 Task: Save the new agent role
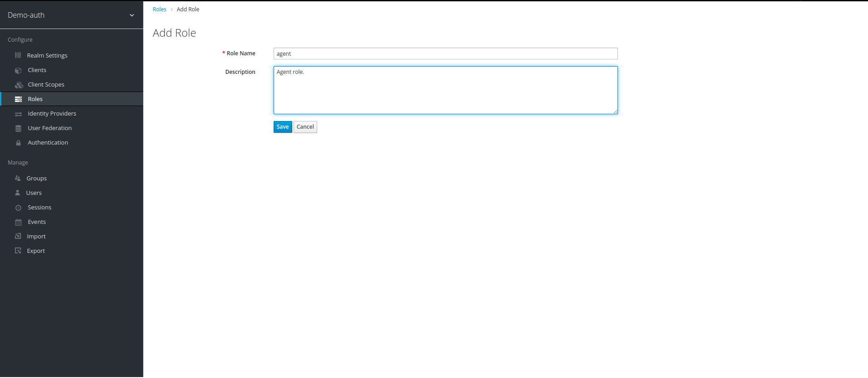pos(282,127)
